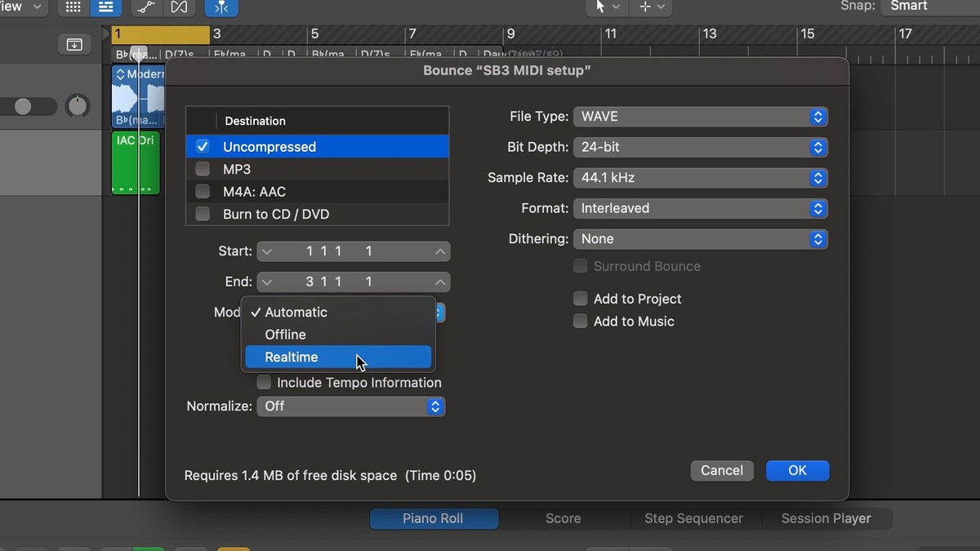Image resolution: width=980 pixels, height=551 pixels.
Task: Click the End position up arrow
Action: coord(440,282)
